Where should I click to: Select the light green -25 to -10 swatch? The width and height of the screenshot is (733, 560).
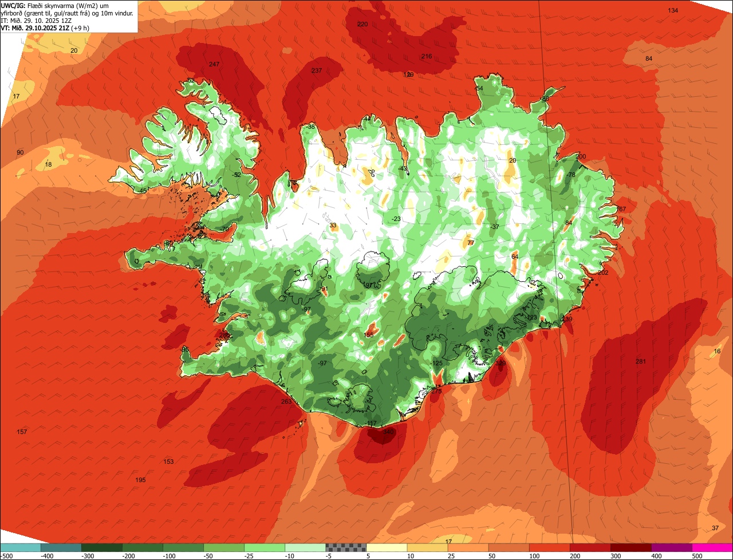[265, 547]
